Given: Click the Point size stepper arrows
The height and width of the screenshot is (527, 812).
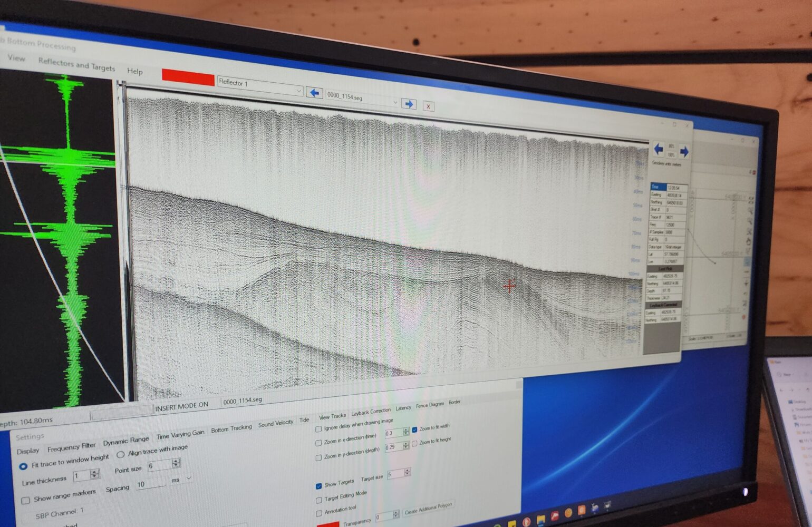Looking at the screenshot, I should point(177,463).
